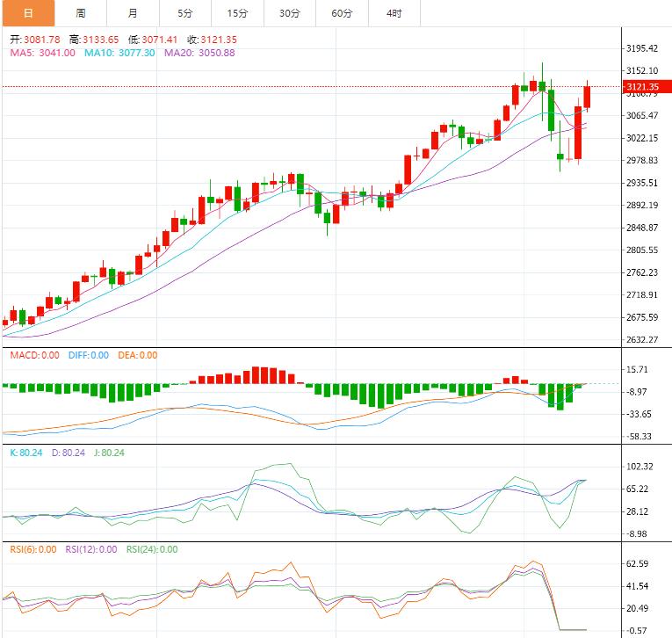Select the 60分 interval tab
Screen dimensions: 672x638
click(342, 13)
